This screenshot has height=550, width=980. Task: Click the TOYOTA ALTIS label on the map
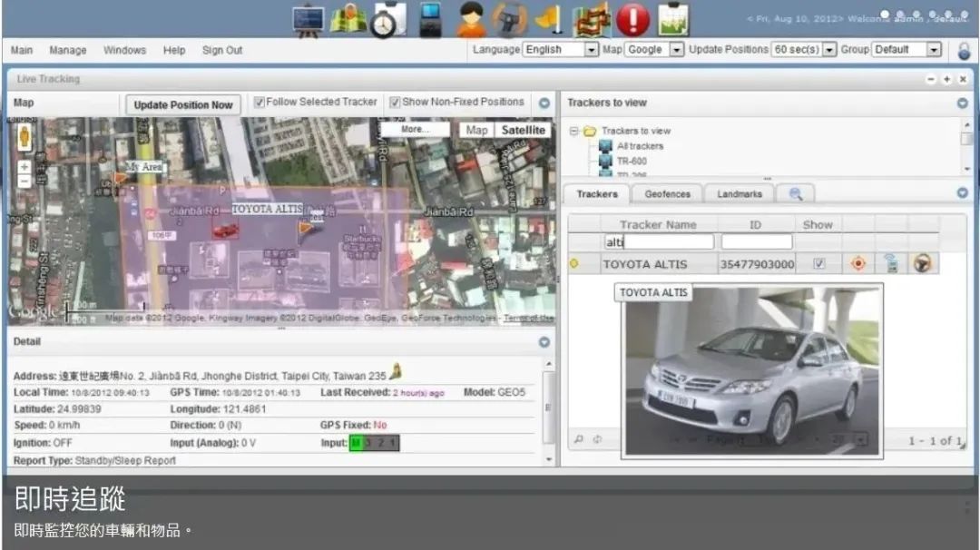coord(268,209)
